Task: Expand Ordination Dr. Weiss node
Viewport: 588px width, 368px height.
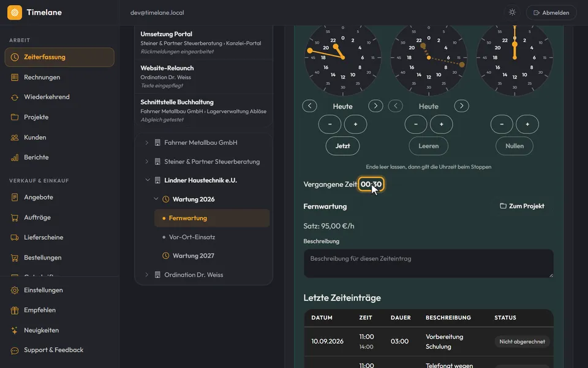Action: click(147, 275)
